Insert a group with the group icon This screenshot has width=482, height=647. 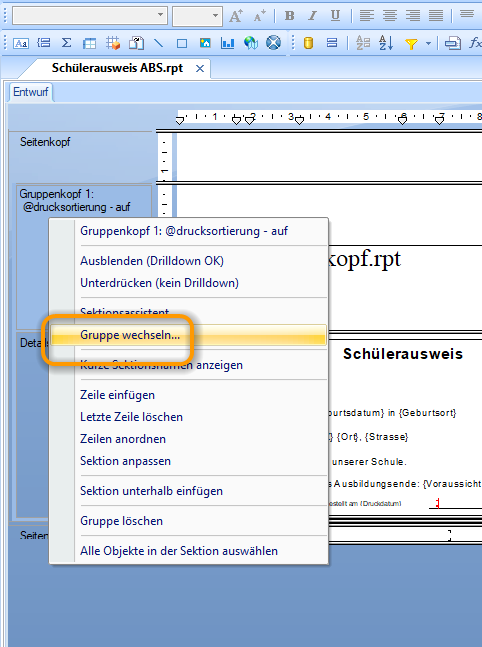pos(44,43)
